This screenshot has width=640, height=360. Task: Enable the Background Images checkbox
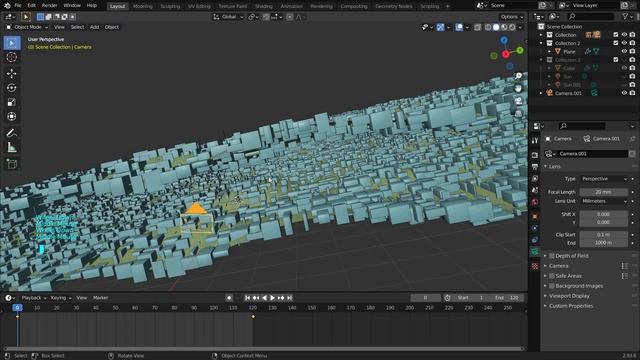pos(551,286)
